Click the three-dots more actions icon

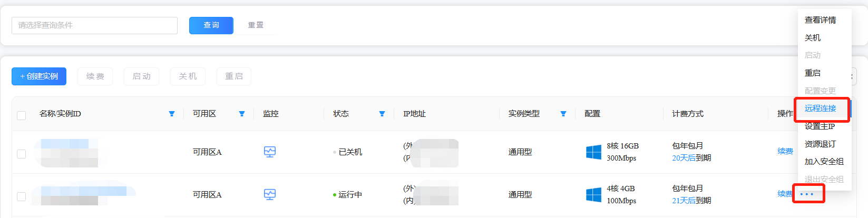(807, 194)
